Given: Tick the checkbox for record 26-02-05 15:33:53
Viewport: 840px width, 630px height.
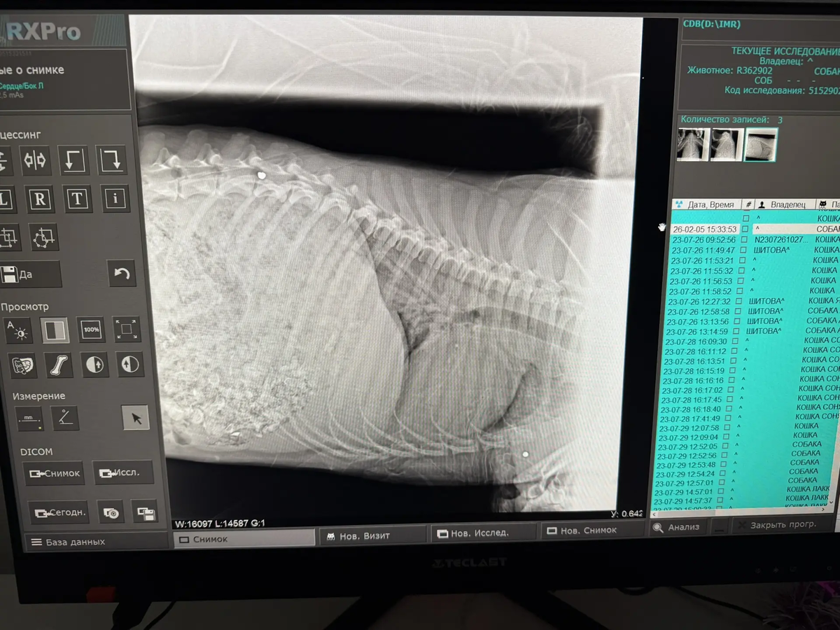Looking at the screenshot, I should [745, 229].
